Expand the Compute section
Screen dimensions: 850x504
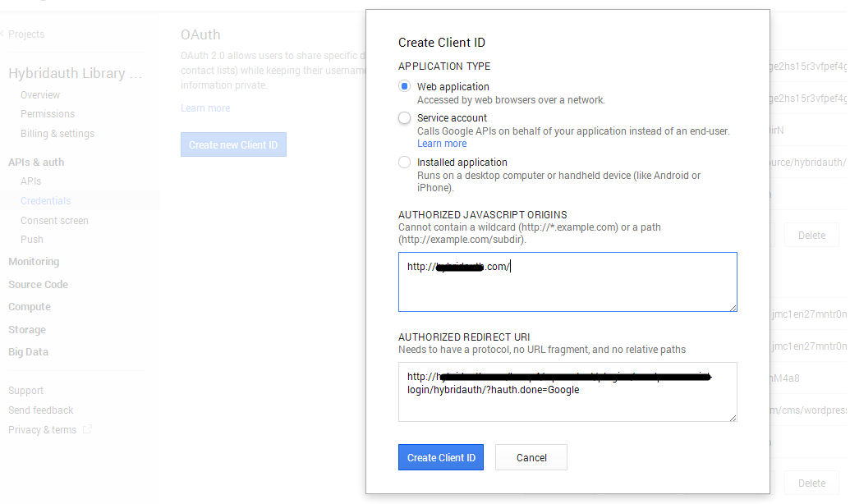30,307
